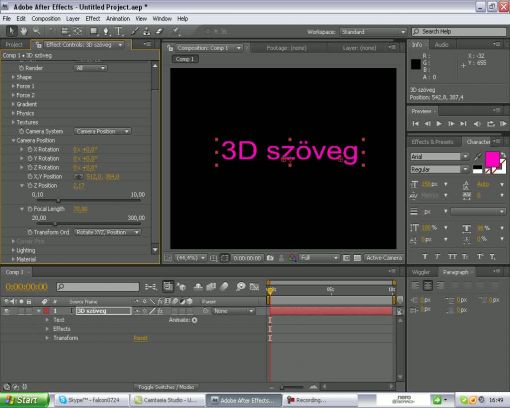The width and height of the screenshot is (510, 408).
Task: Step to next frame in Preview panel
Action: 451,124
